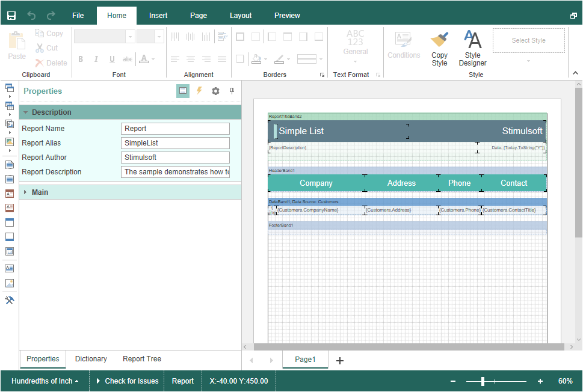
Task: Expand the Main properties section
Action: point(26,192)
